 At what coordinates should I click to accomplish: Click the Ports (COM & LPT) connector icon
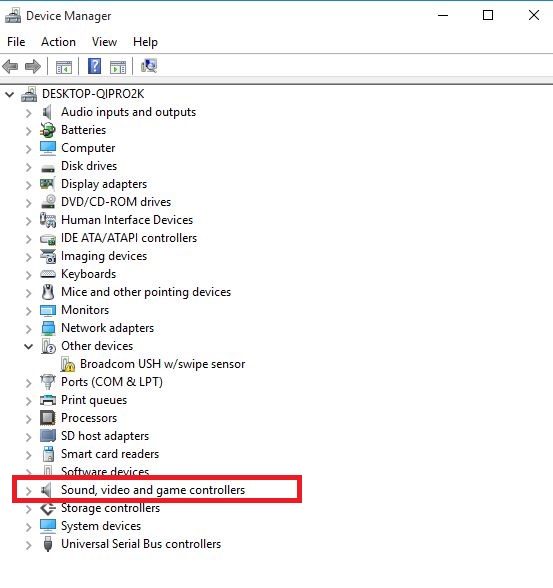point(48,382)
